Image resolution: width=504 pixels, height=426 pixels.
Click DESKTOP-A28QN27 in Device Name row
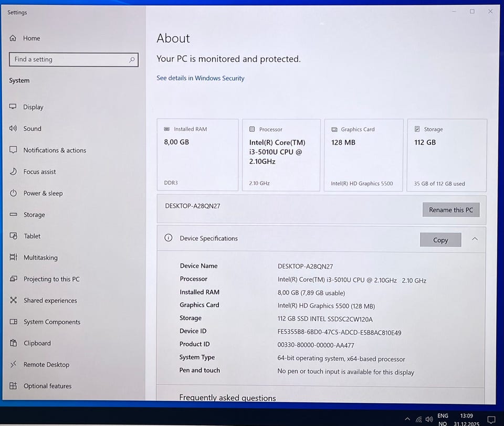click(x=306, y=267)
